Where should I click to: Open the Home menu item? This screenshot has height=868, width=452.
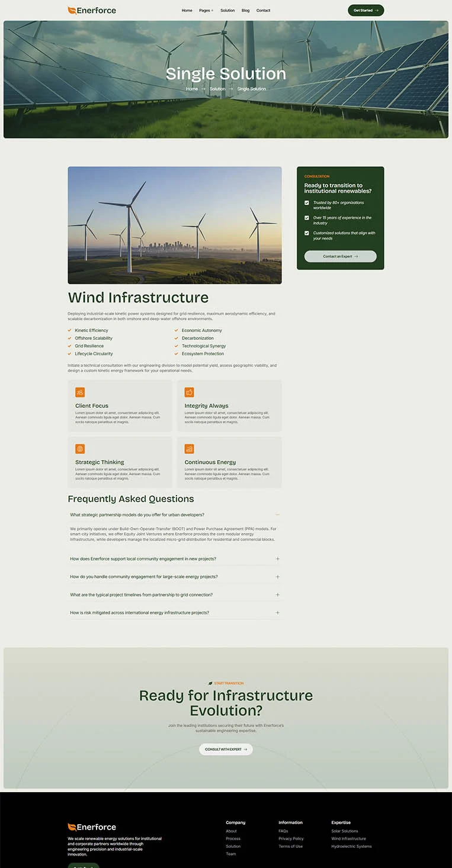tap(187, 11)
